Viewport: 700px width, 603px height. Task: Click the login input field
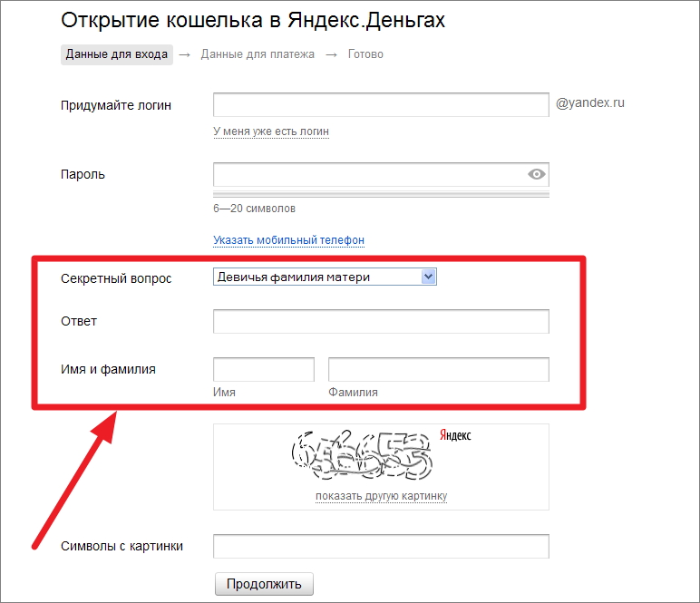(x=381, y=104)
